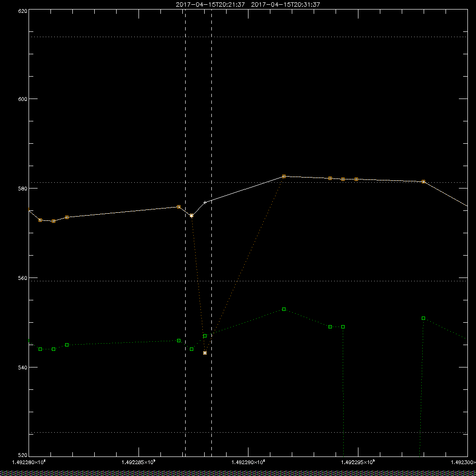Click the y-axis label 540
Image resolution: width=476 pixels, height=476 pixels.
pyautogui.click(x=23, y=367)
